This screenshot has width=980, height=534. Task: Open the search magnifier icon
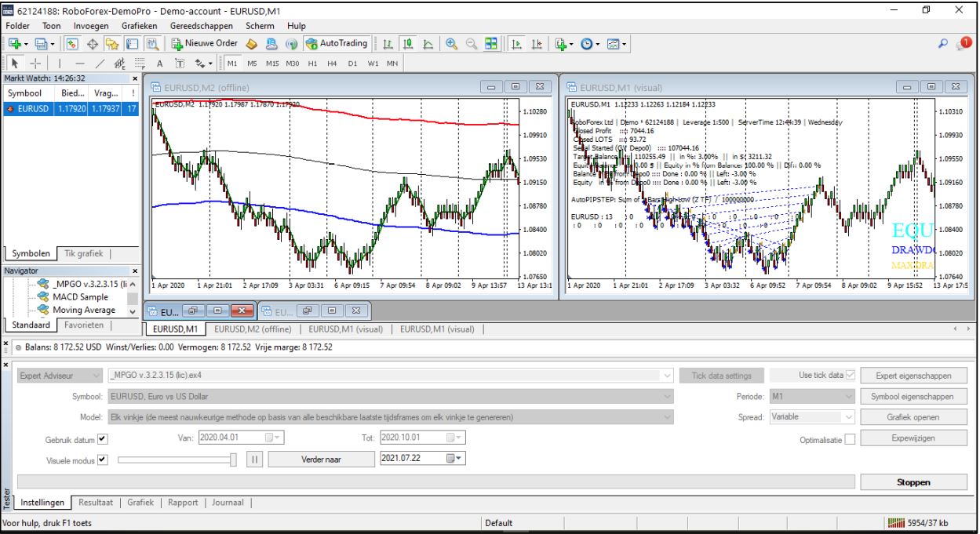click(942, 43)
